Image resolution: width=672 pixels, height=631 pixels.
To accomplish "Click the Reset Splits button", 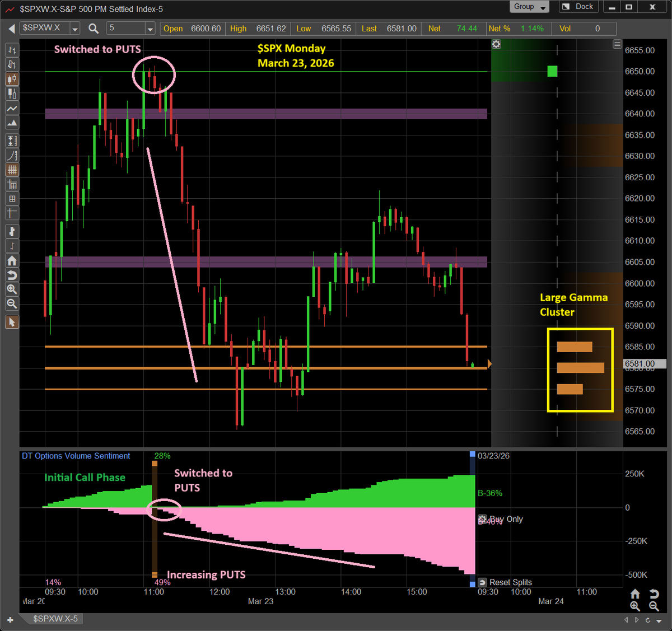I will pyautogui.click(x=506, y=582).
